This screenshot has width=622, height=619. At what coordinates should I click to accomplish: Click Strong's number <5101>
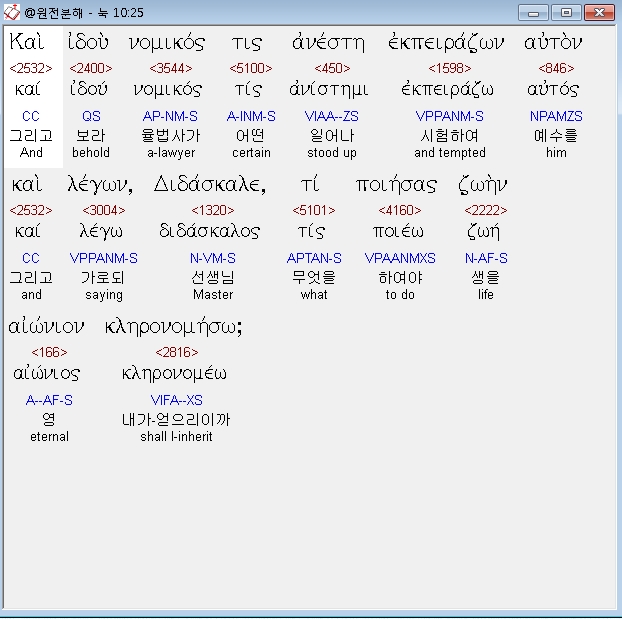(314, 210)
